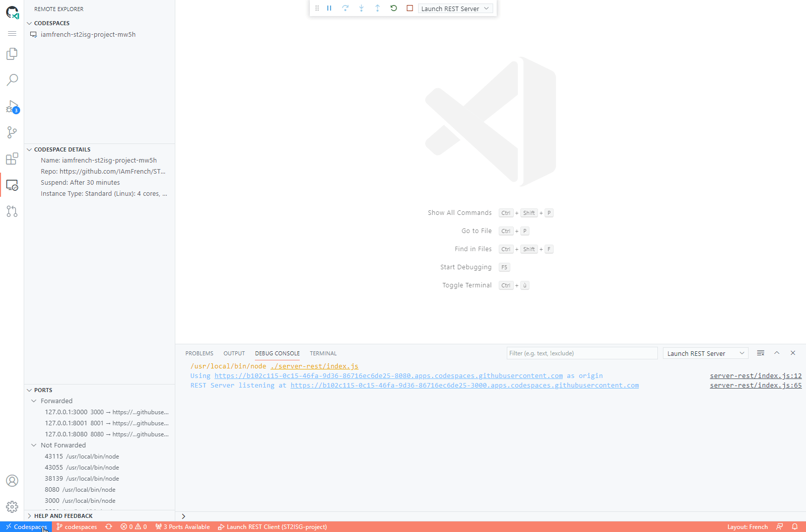Select forwarded port 127.0.0.1:3000

pos(99,412)
